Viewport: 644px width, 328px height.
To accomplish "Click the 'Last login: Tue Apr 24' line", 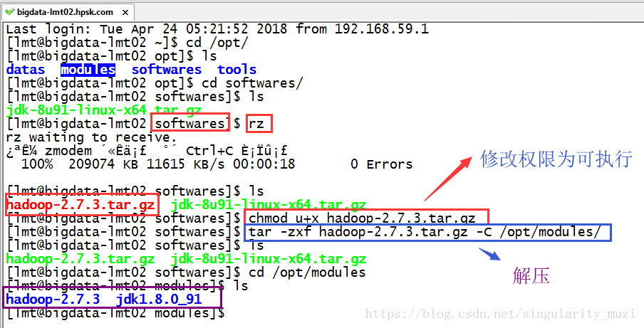I will click(217, 29).
